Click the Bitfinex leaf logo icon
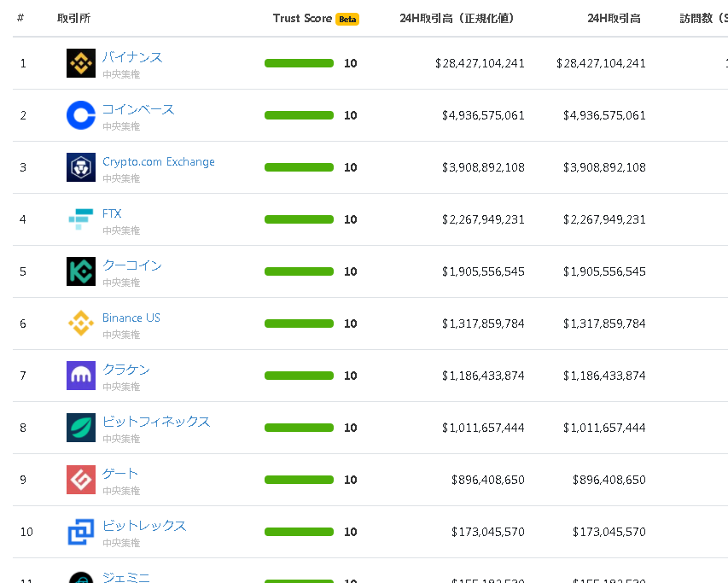Image resolution: width=728 pixels, height=583 pixels. pyautogui.click(x=80, y=428)
